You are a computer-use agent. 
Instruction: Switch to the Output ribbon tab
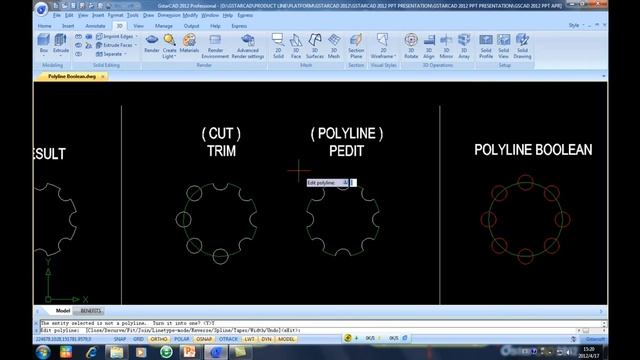point(191,26)
